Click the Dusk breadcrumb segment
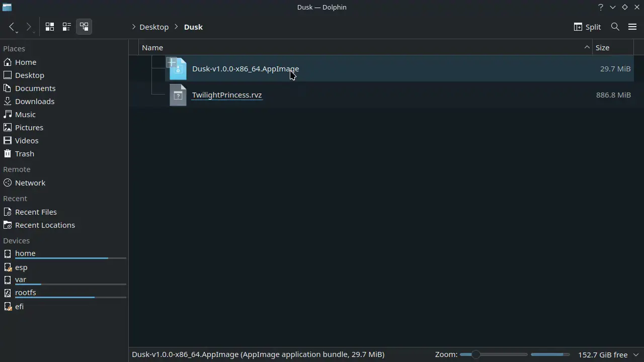The width and height of the screenshot is (644, 362). [x=193, y=27]
